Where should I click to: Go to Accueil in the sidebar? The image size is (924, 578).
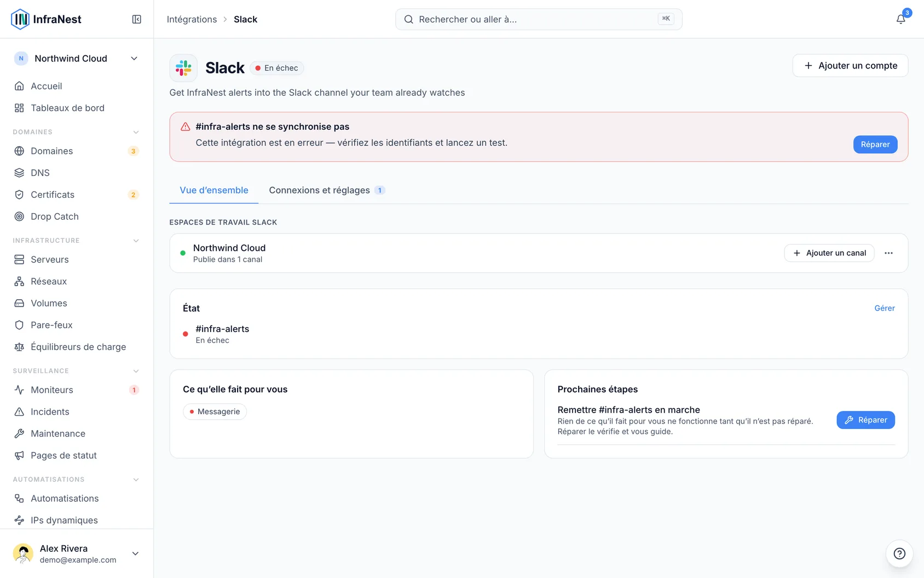77,86
